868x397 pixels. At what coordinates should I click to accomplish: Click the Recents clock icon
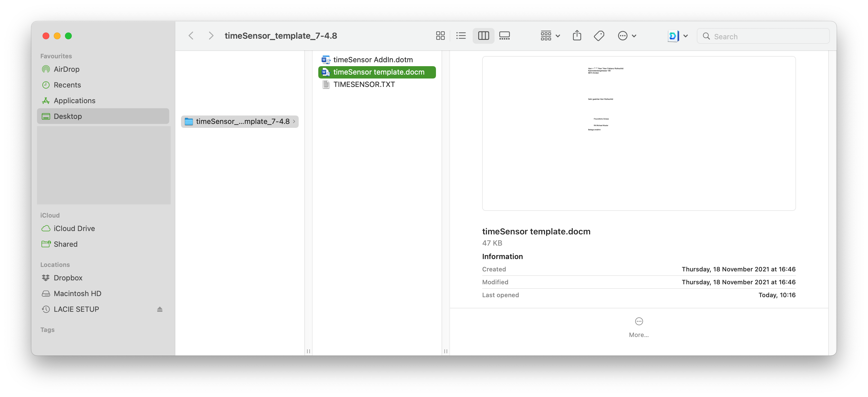coord(46,85)
